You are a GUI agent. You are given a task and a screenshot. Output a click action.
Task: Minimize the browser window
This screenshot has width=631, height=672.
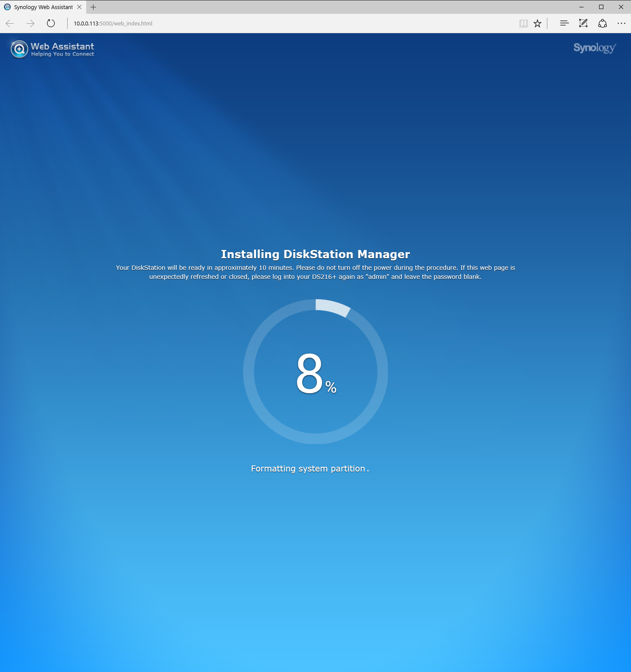click(581, 7)
